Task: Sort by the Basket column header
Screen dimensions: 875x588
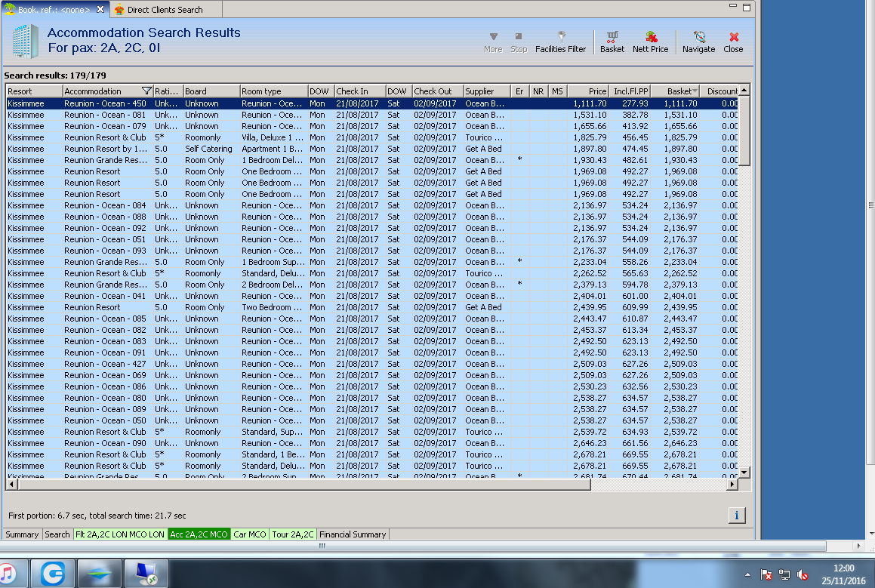Action: [x=678, y=91]
